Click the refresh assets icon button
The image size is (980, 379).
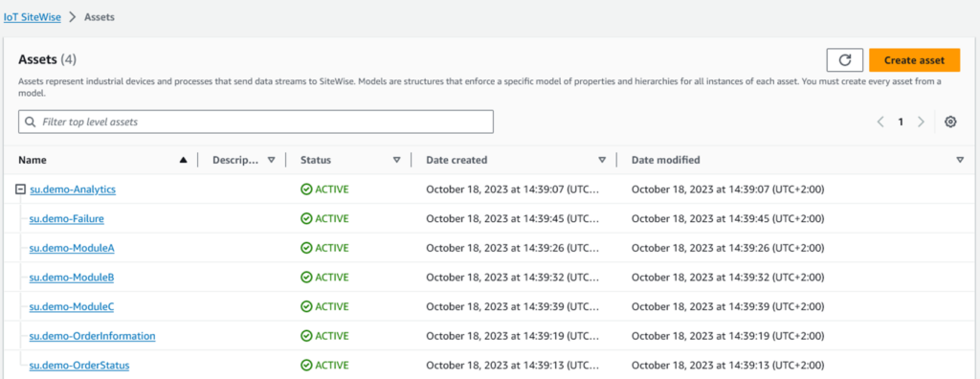pyautogui.click(x=844, y=60)
